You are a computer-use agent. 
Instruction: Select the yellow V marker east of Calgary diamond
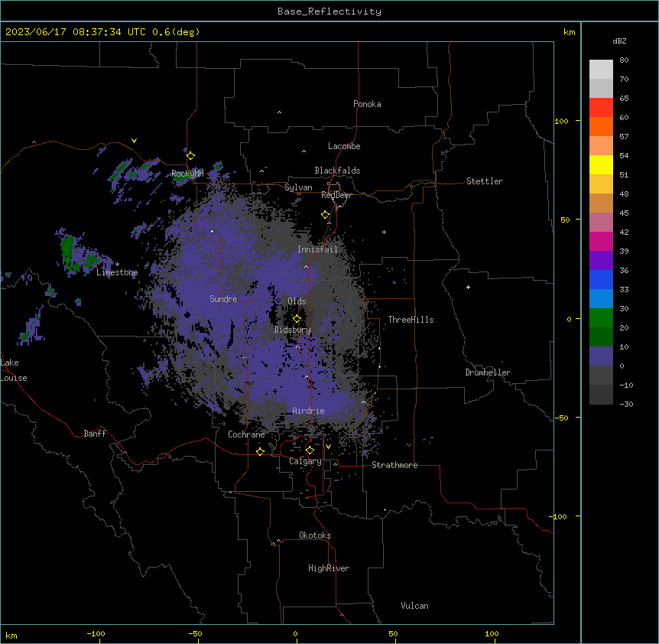point(328,447)
